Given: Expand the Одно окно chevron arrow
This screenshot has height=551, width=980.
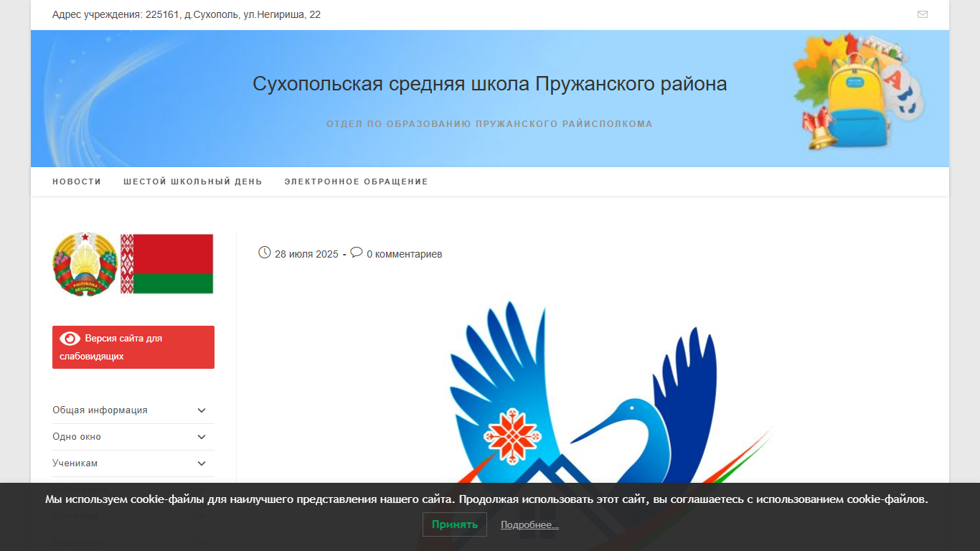Looking at the screenshot, I should click(x=202, y=437).
